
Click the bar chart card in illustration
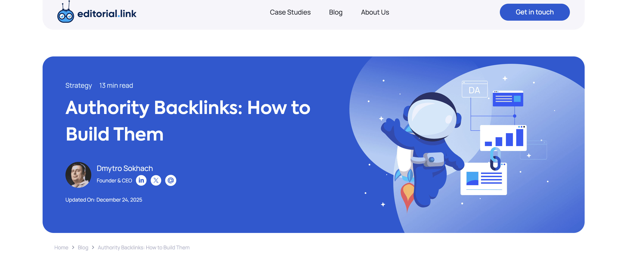point(503,138)
